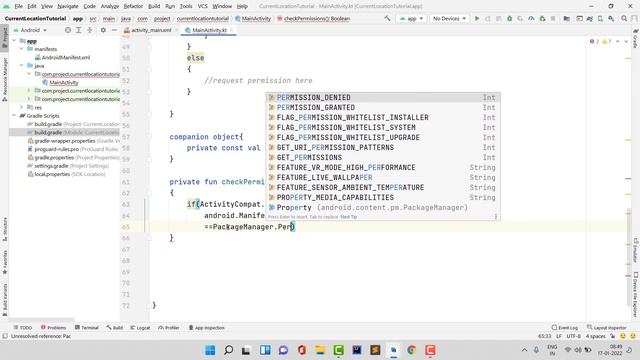Open the Terminal tool window
This screenshot has width=640, height=360.
coord(87,327)
